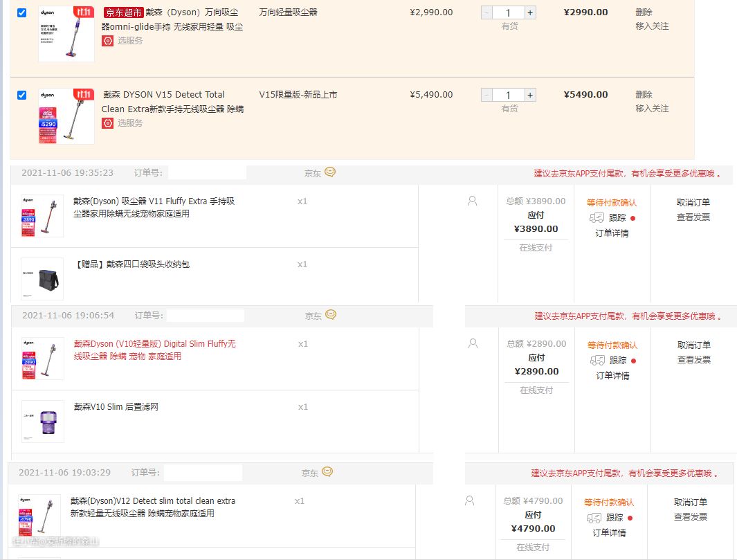Viewport: 737px width, 560px height.
Task: Open the omni-glide product title link
Action: click(x=172, y=20)
